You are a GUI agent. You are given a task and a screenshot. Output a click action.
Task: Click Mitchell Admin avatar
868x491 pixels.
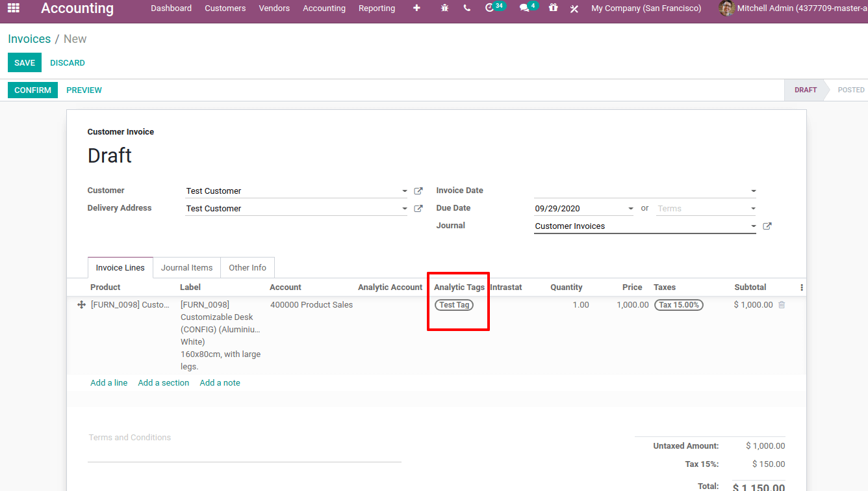(x=727, y=8)
